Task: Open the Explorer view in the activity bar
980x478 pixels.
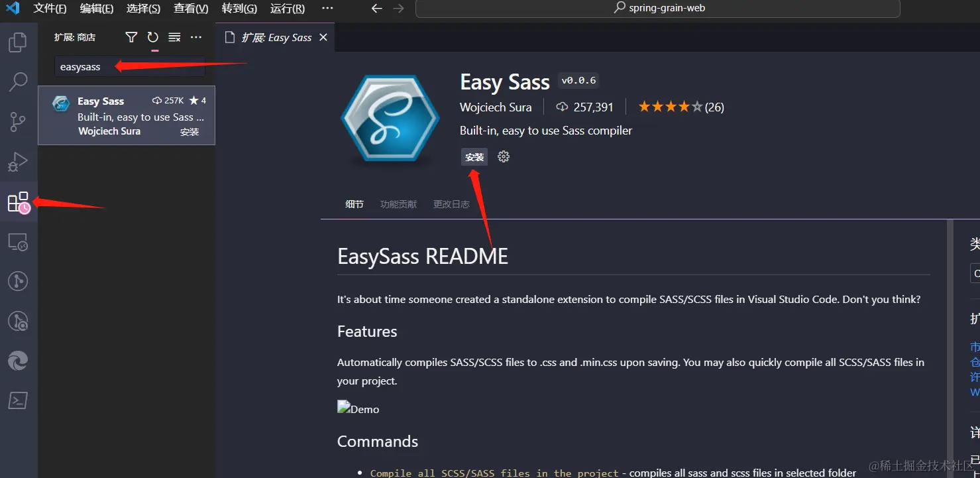Action: coord(17,42)
